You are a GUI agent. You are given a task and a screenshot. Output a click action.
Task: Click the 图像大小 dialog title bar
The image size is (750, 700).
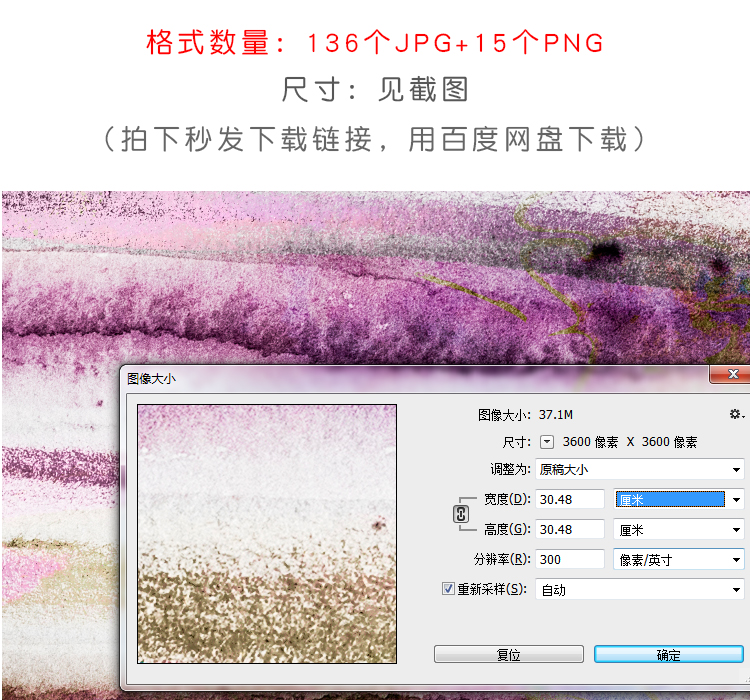point(400,378)
